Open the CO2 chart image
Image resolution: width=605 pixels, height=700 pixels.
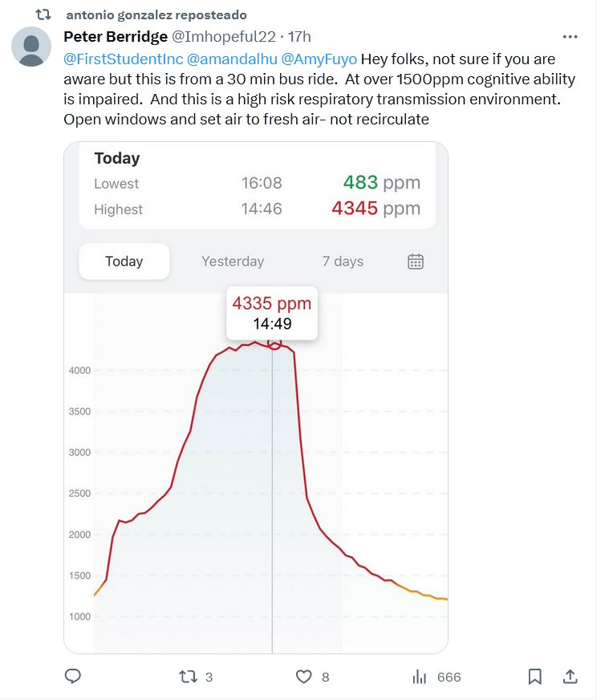coord(255,482)
